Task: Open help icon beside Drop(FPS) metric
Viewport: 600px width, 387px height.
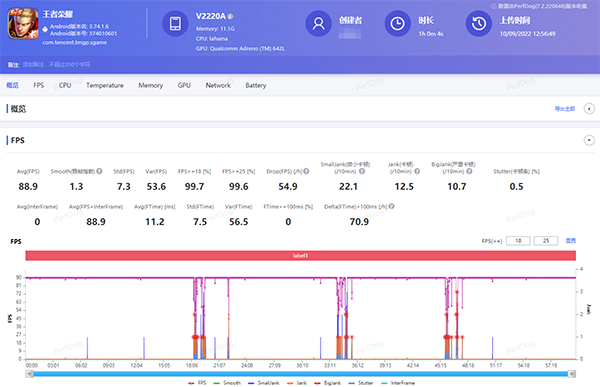Action: [x=306, y=171]
